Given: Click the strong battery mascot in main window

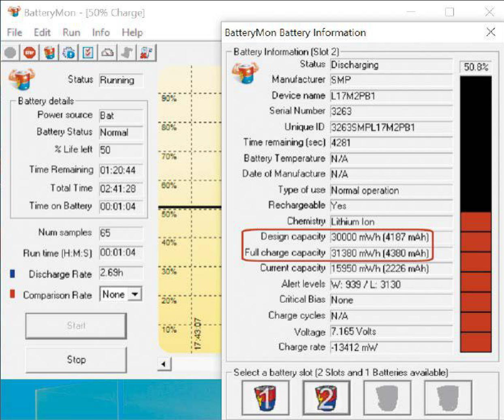Looking at the screenshot, I should point(21,79).
